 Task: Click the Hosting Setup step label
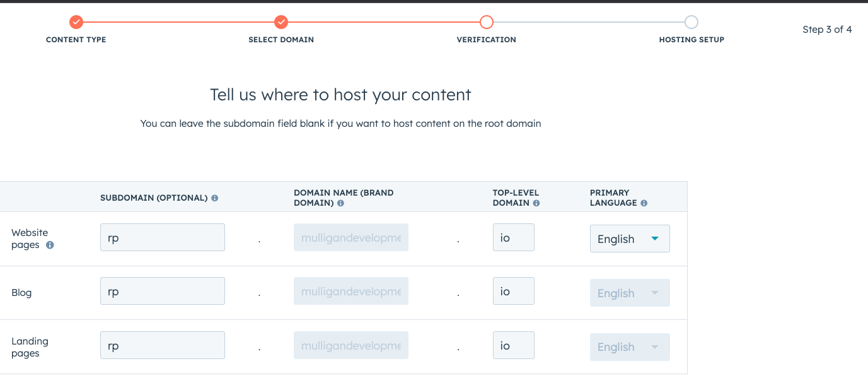click(x=691, y=39)
